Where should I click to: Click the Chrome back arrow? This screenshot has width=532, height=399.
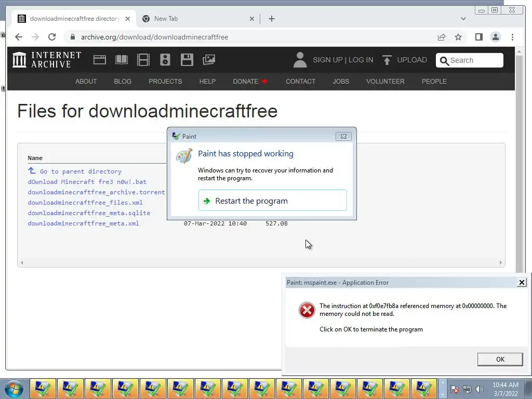(x=19, y=37)
